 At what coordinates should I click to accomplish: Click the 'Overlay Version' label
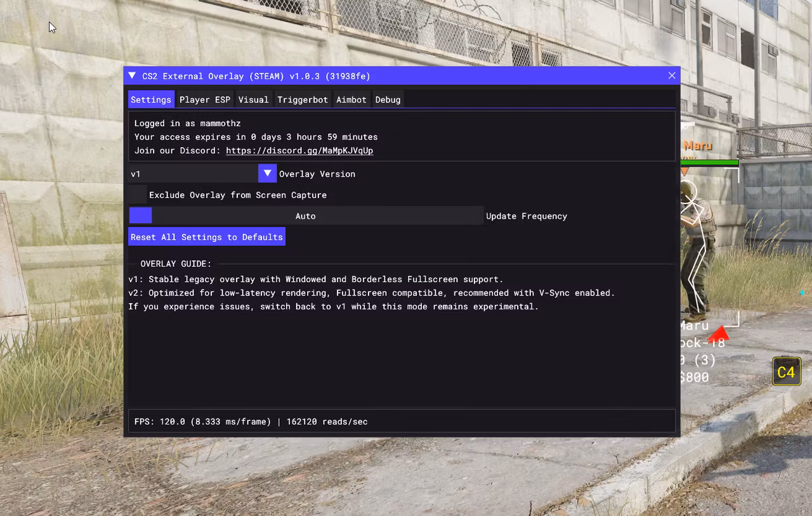(x=317, y=174)
